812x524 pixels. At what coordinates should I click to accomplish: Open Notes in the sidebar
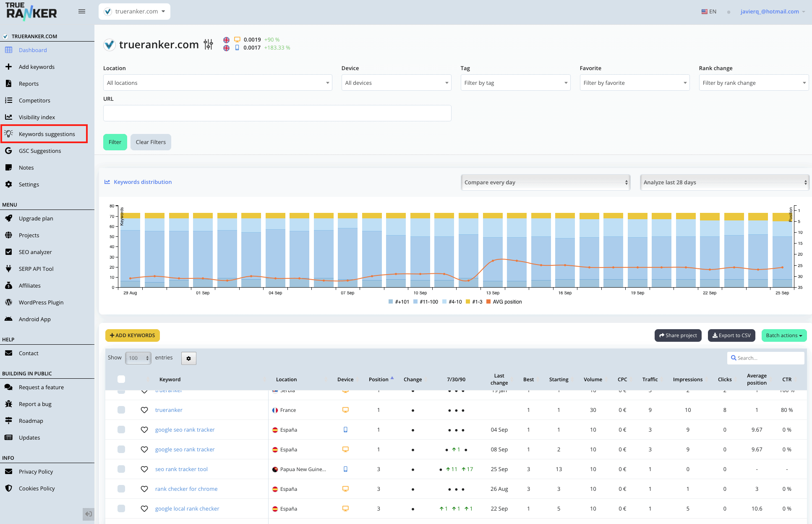[x=26, y=168]
